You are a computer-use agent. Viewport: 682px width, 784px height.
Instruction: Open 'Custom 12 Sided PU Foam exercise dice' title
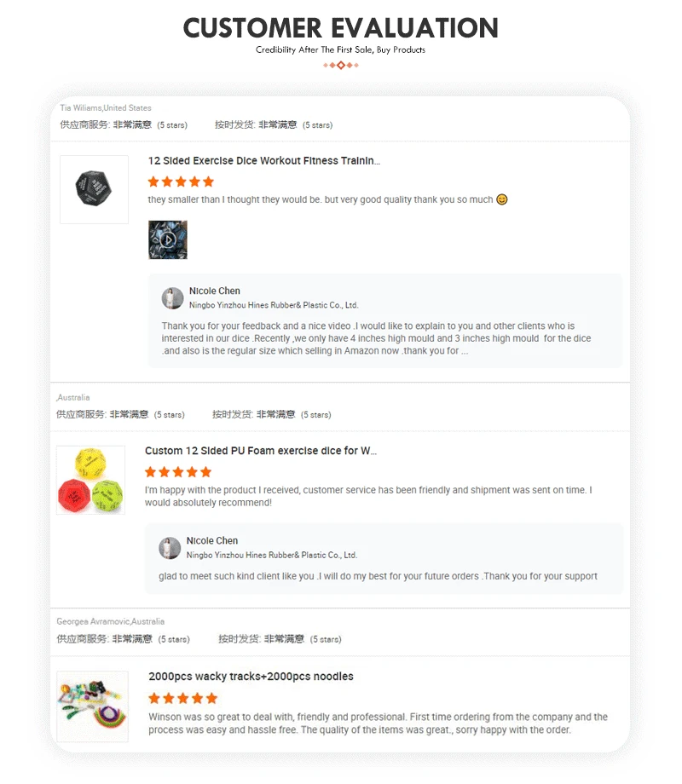(x=261, y=451)
